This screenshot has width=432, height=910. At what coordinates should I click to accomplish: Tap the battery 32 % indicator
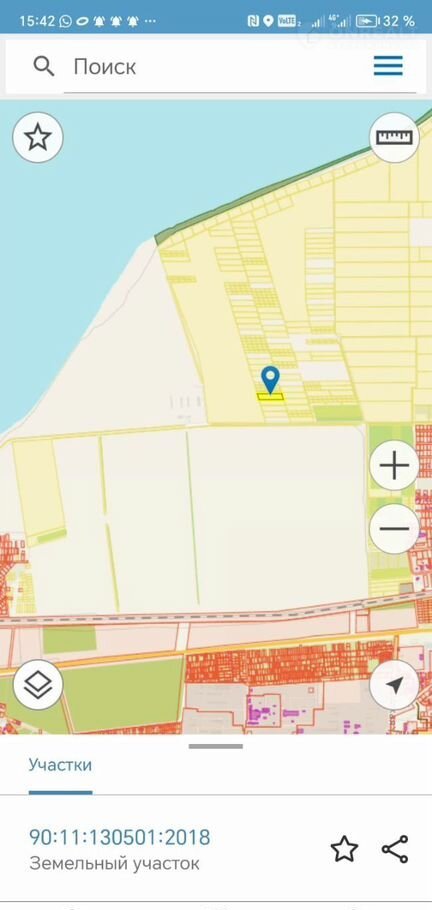(386, 21)
